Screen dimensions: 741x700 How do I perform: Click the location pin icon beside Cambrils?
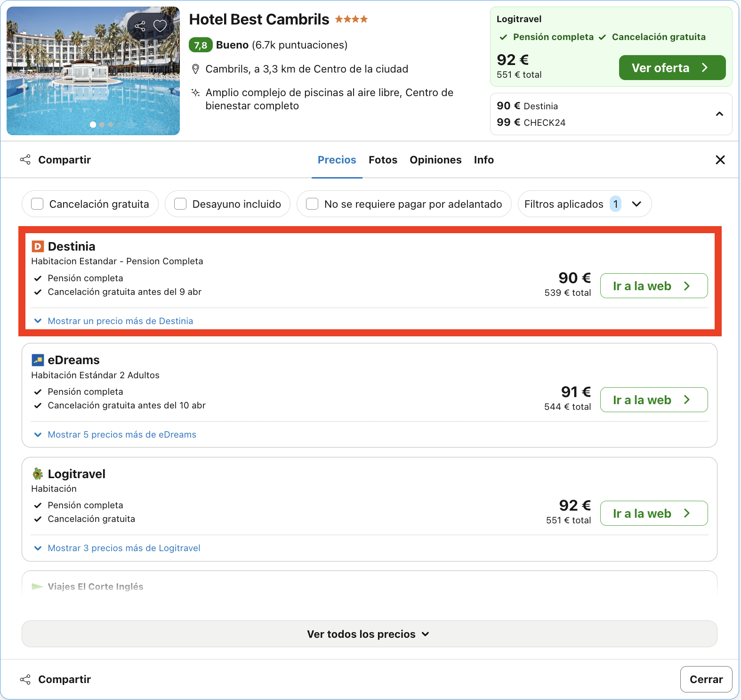coord(195,69)
